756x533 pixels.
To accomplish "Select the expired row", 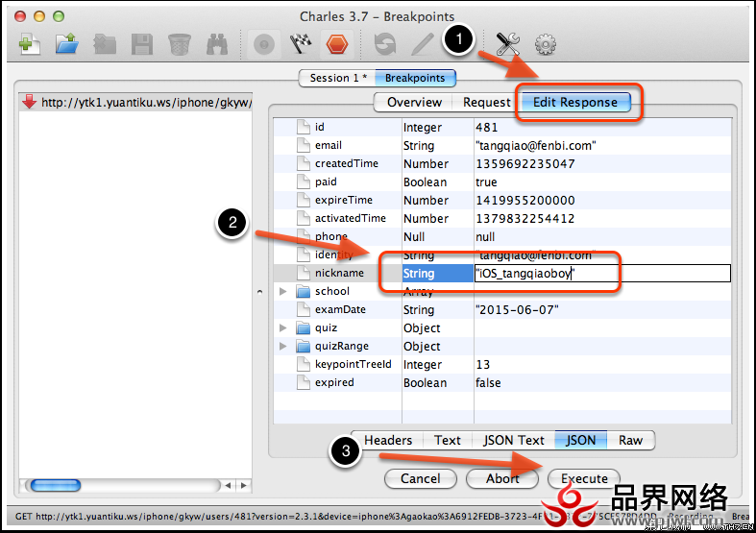I will click(x=501, y=383).
